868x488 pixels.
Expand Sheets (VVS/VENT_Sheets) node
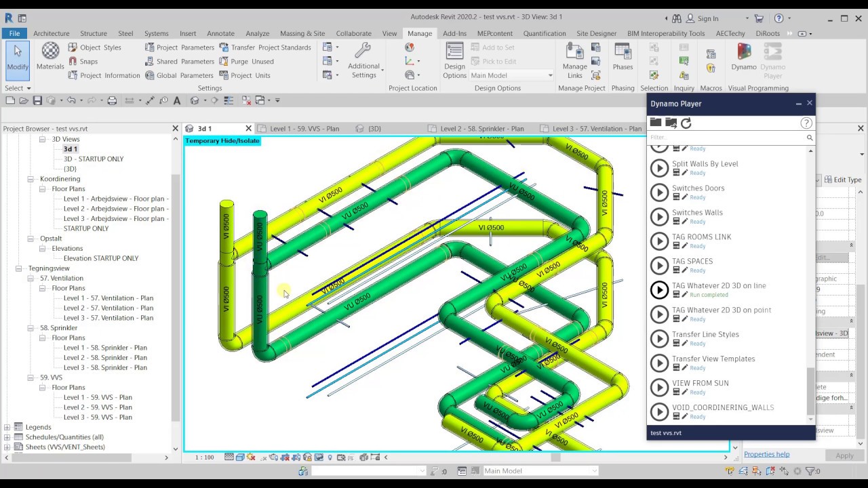tap(7, 447)
